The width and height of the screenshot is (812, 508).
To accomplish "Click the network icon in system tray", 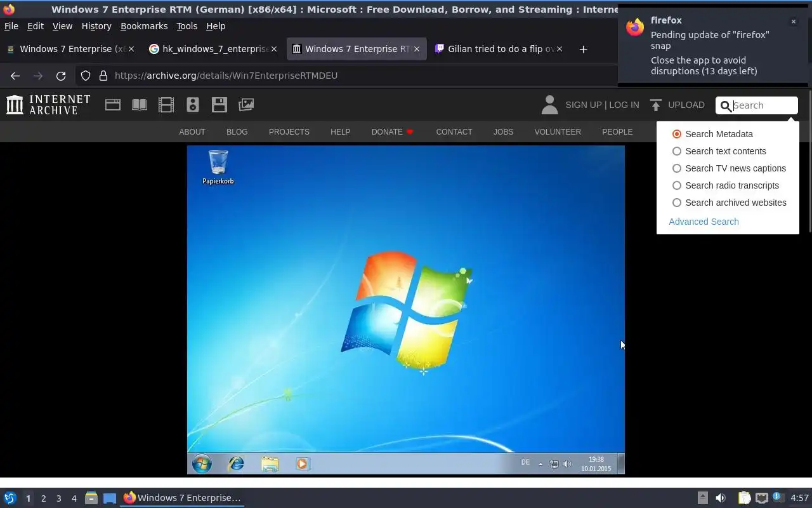I will click(762, 498).
